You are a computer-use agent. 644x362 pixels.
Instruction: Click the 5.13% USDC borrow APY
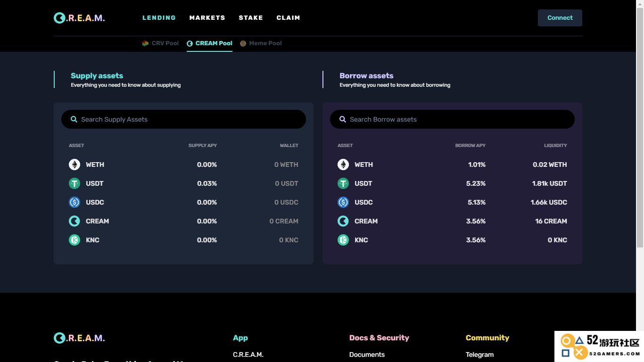(477, 202)
